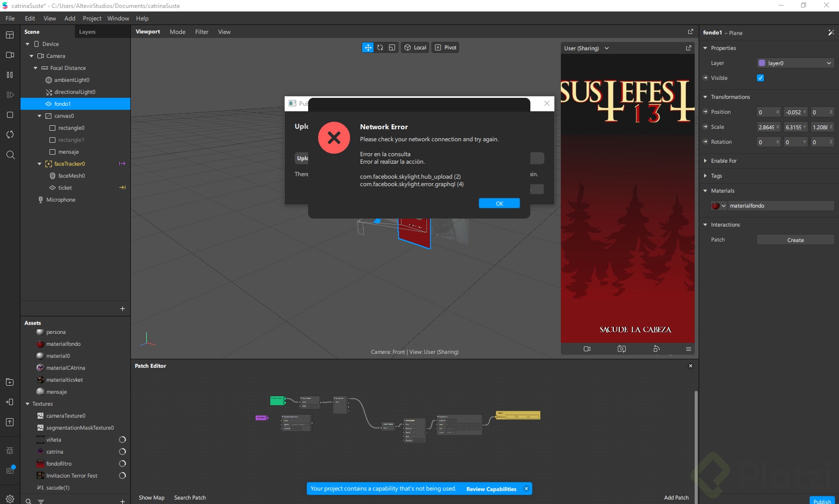Collapse the canvas0 tree node
The width and height of the screenshot is (839, 504).
(x=39, y=116)
